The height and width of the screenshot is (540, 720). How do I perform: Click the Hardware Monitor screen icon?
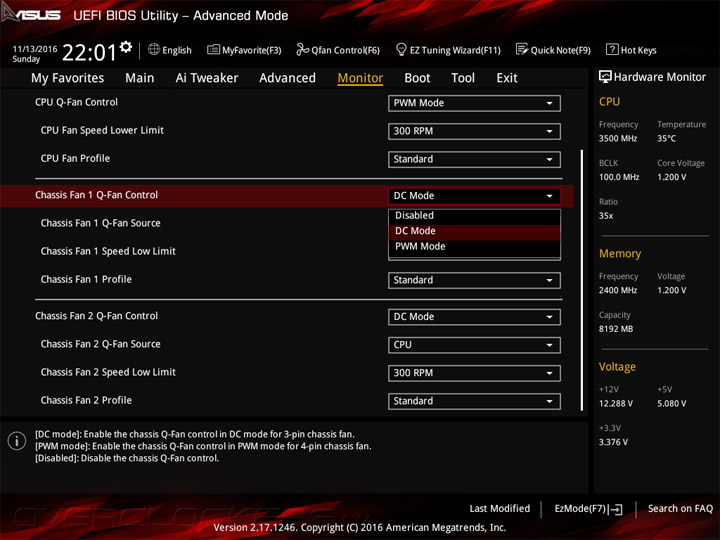[605, 77]
